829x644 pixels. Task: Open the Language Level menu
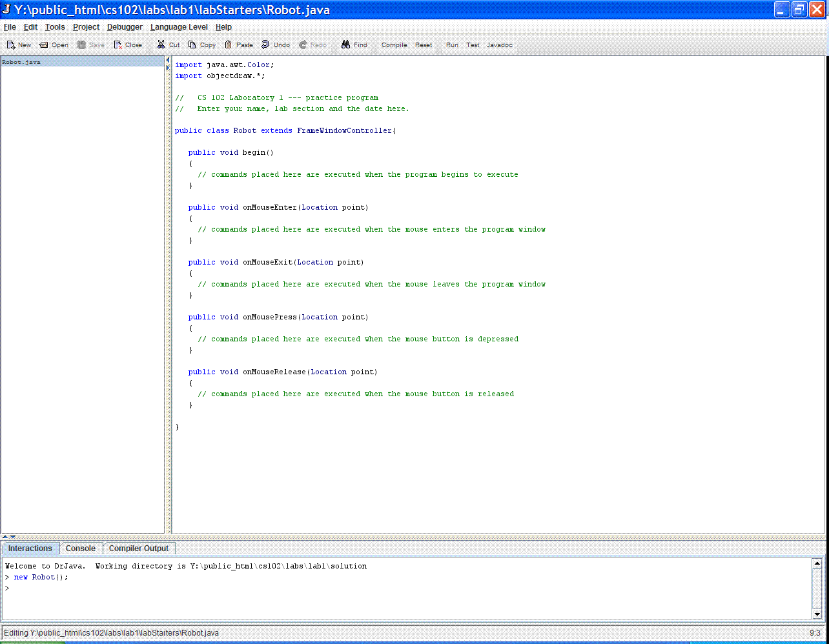pyautogui.click(x=179, y=27)
